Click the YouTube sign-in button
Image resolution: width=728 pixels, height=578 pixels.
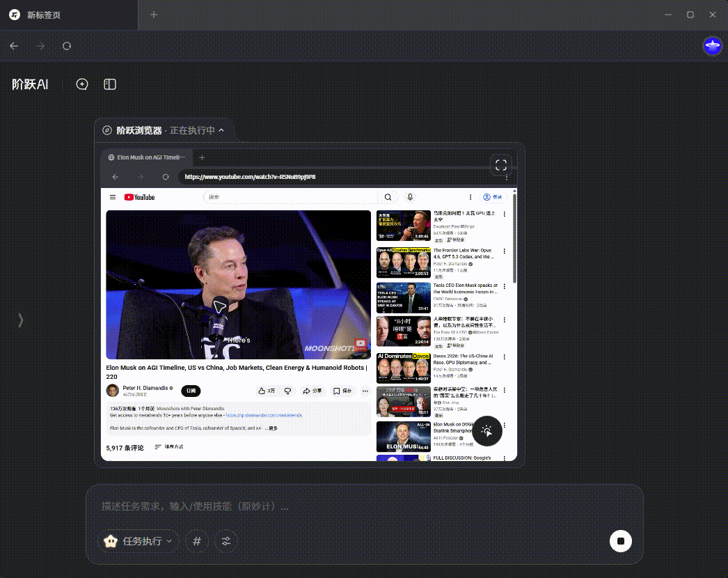coord(493,197)
